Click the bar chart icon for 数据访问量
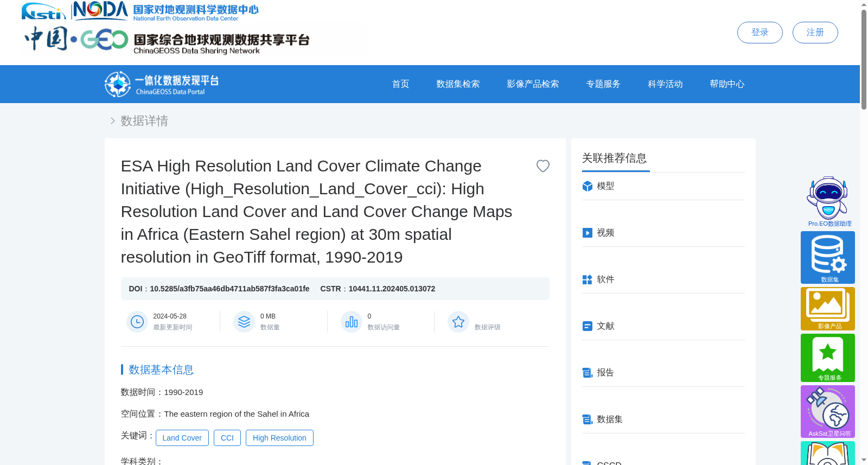Viewport: 868px width, 465px height. click(x=352, y=322)
